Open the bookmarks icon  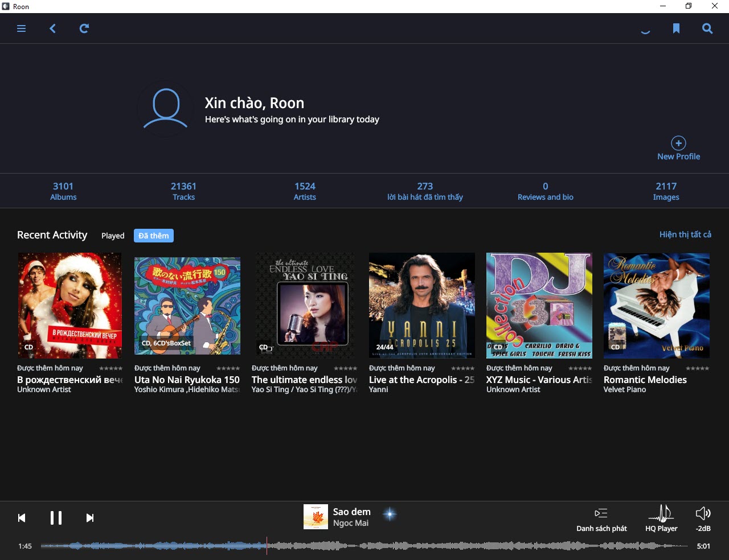(676, 28)
